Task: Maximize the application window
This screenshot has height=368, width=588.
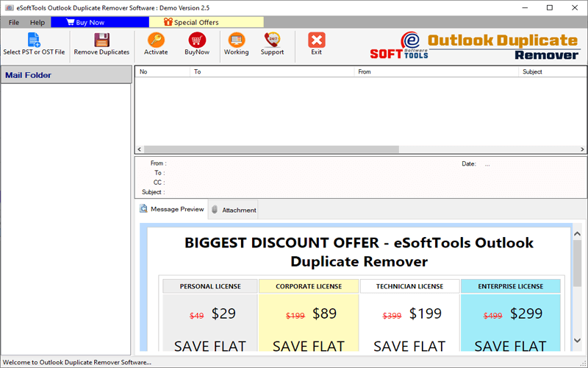Action: (550, 8)
